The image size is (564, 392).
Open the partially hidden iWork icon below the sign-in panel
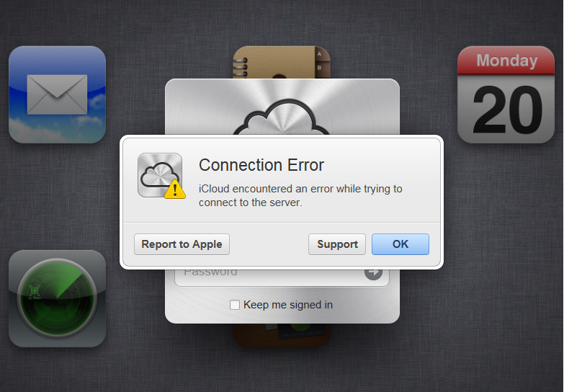282,335
